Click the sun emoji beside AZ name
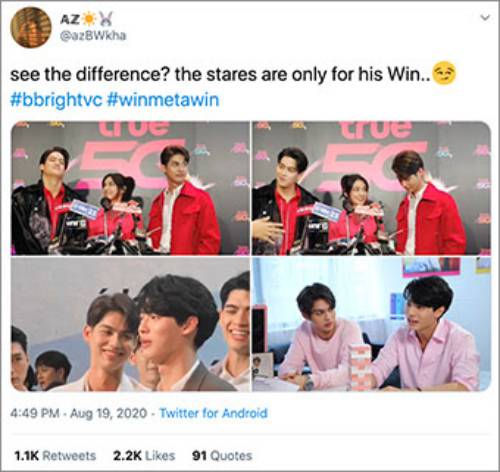The width and height of the screenshot is (500, 472). tap(89, 19)
